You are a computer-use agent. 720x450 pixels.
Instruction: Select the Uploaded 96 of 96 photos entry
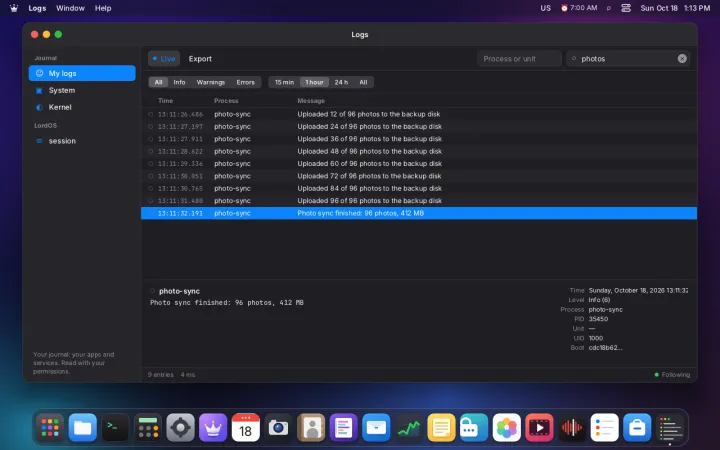click(x=419, y=201)
